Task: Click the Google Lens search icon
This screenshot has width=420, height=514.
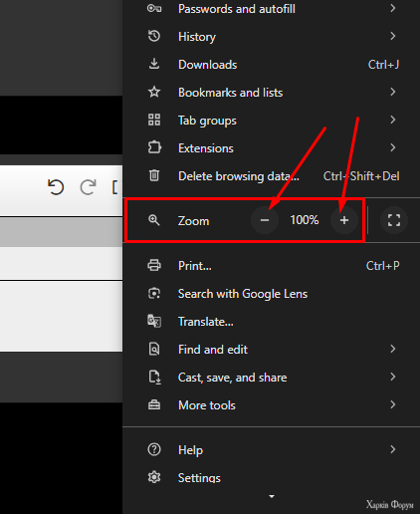Action: click(154, 293)
